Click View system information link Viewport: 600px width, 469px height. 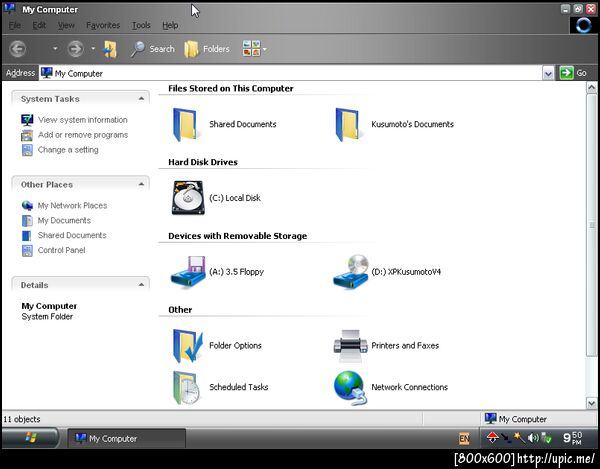pyautogui.click(x=83, y=120)
